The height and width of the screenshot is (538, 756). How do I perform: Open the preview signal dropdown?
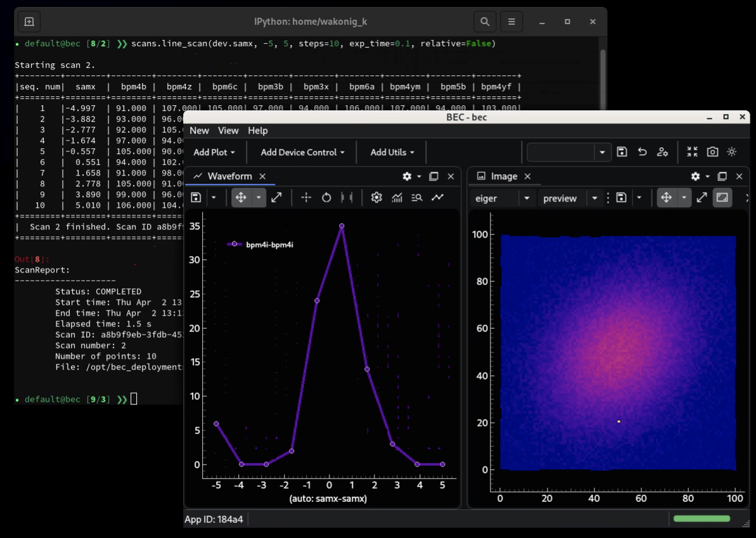(x=570, y=198)
